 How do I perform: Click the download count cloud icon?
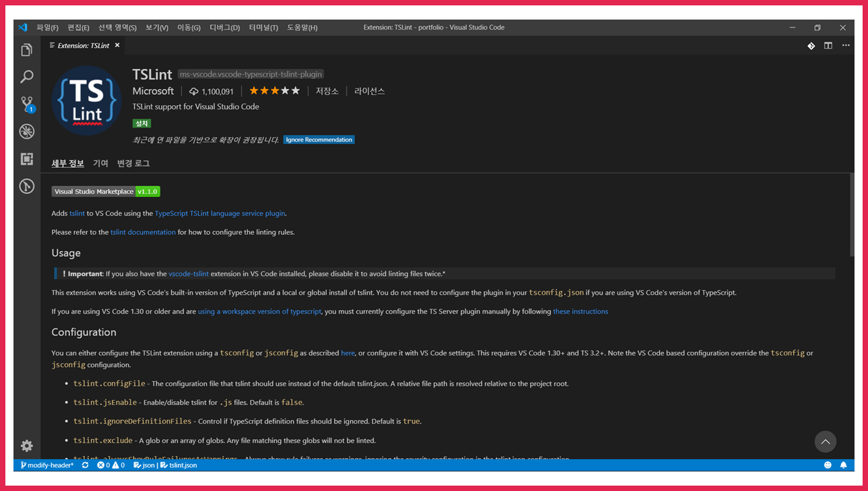tap(194, 91)
